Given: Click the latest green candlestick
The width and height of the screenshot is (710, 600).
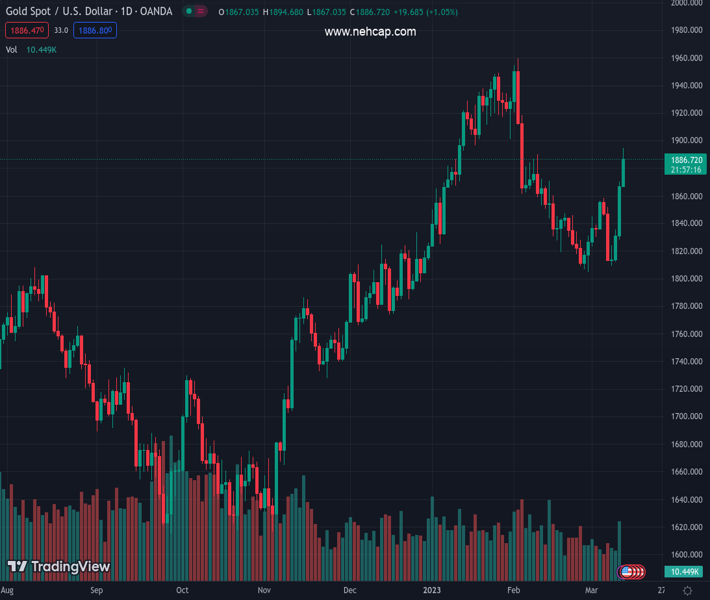Looking at the screenshot, I should (x=624, y=170).
